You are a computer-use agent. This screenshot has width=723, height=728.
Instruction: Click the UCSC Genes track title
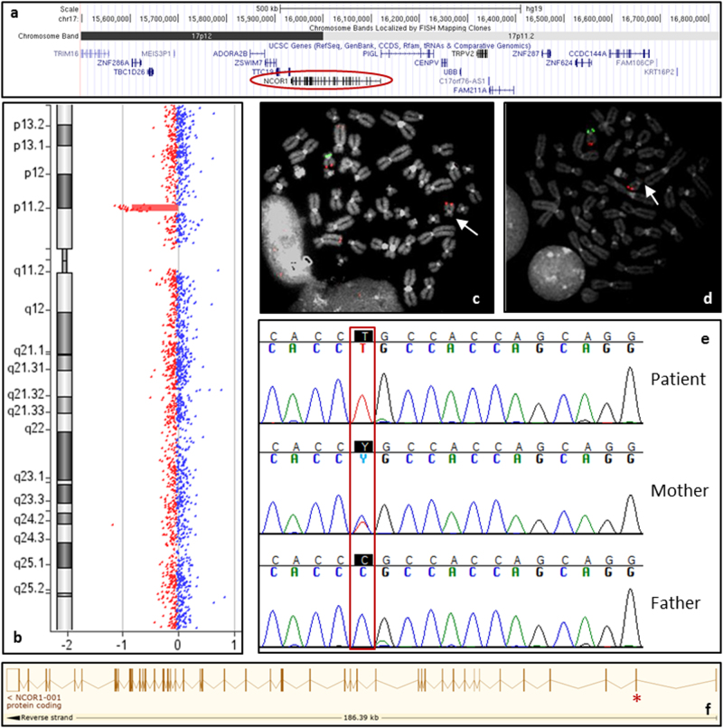coord(386,44)
